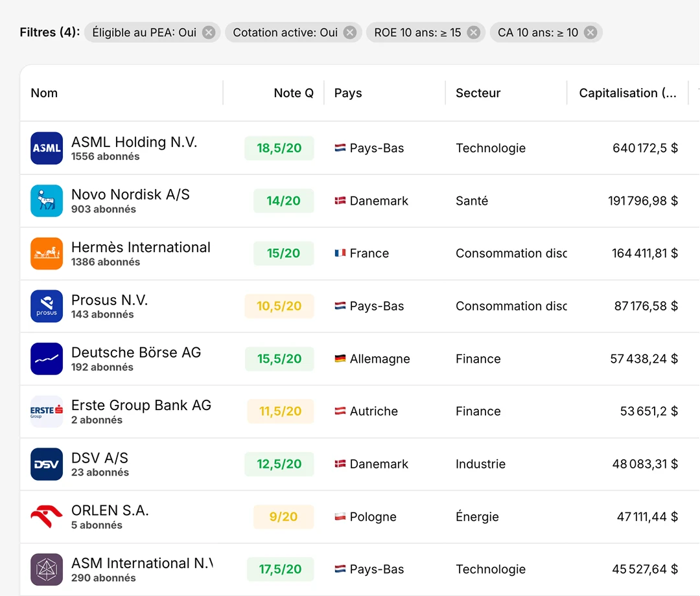The image size is (700, 596).
Task: Click the Pologne country cell
Action: [x=373, y=516]
